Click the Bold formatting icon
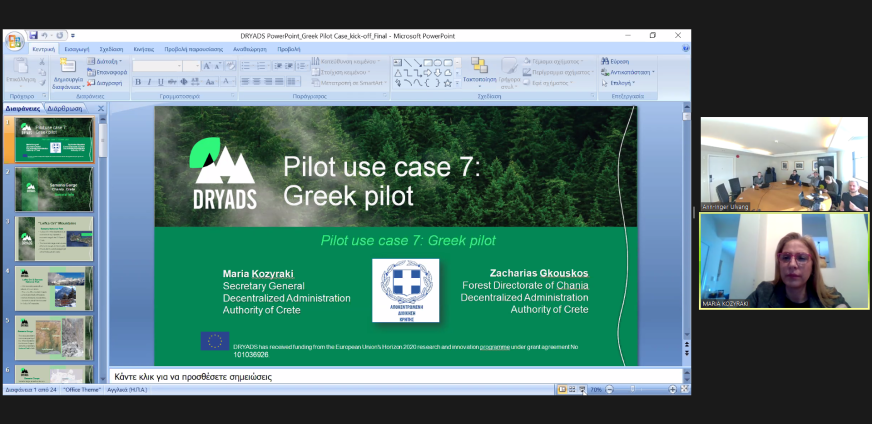Viewport: 872px width, 424px height. coord(138,82)
